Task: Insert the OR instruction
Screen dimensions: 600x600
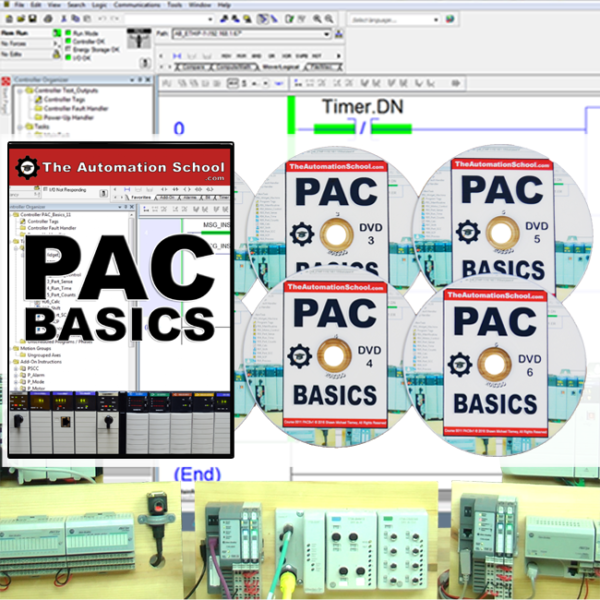Action: (x=272, y=56)
